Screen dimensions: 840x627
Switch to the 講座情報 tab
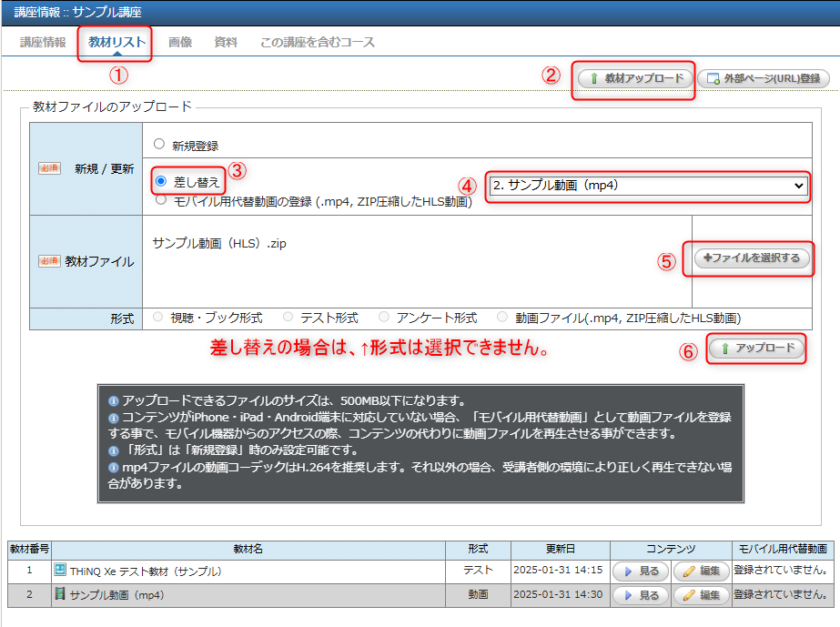(43, 43)
